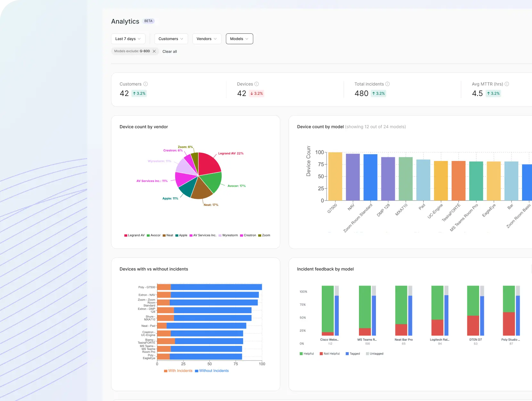Click the MS Teams R... label in feedback chart
The width and height of the screenshot is (532, 401).
[x=367, y=340]
